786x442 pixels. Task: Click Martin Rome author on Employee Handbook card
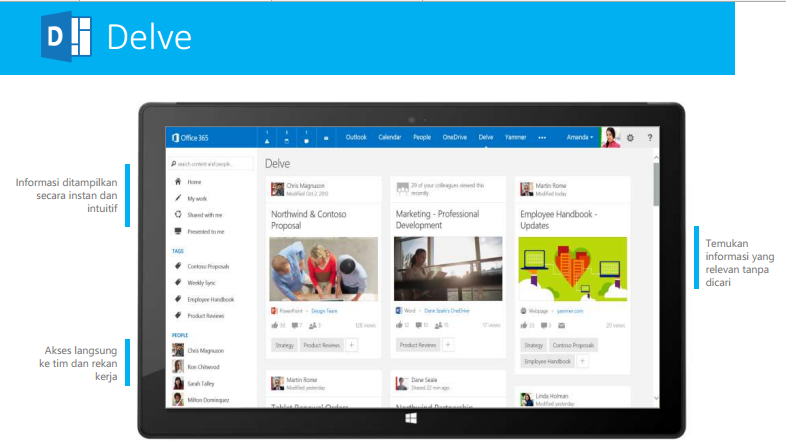550,185
